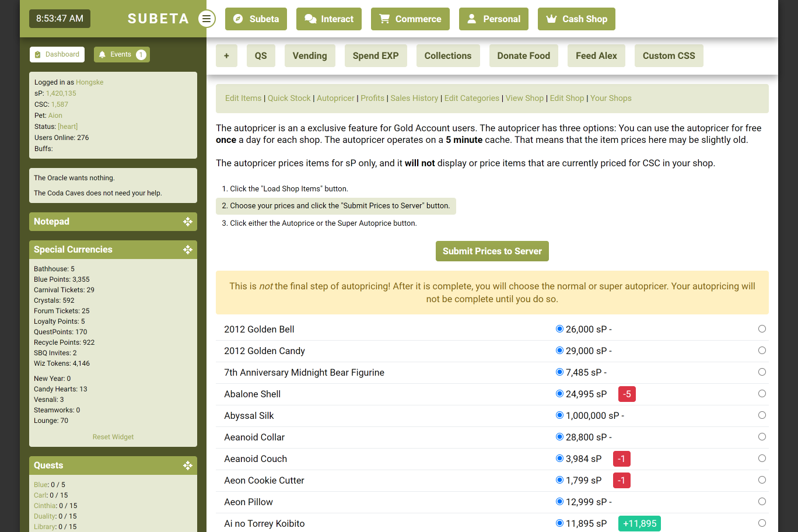Screen dimensions: 798x532
Task: Go to the Sales History tab link
Action: tap(414, 98)
